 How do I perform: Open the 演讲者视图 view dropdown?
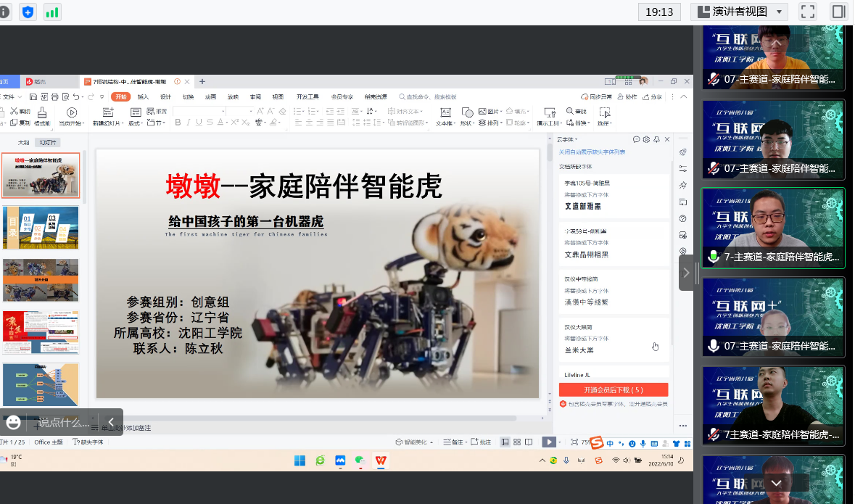point(738,12)
